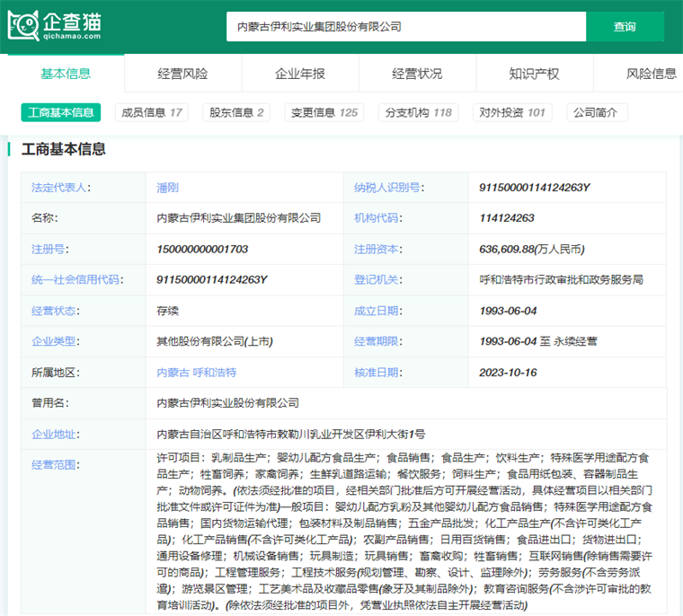Click the 经营状态 label link
This screenshot has width=683, height=616.
coord(54,311)
